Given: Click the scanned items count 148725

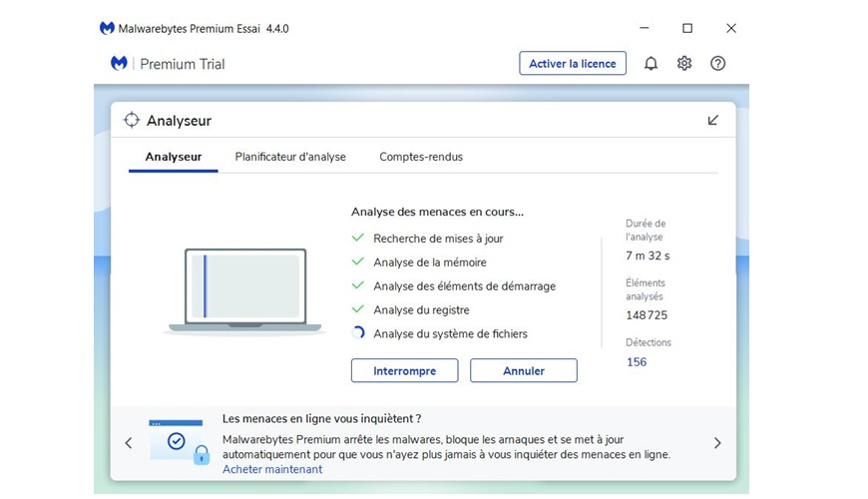Looking at the screenshot, I should [647, 315].
